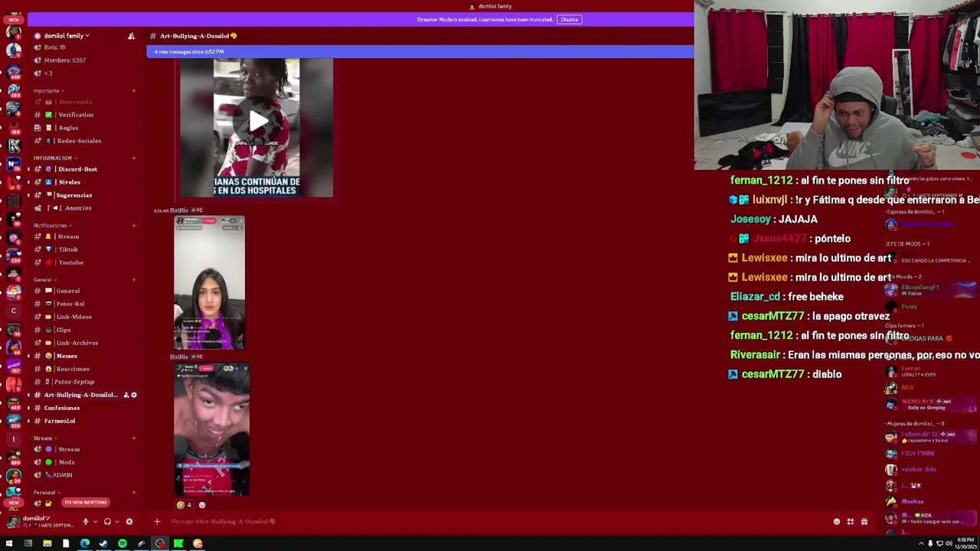Image resolution: width=980 pixels, height=551 pixels.
Task: Show hidden system tray icons
Action: (x=920, y=544)
